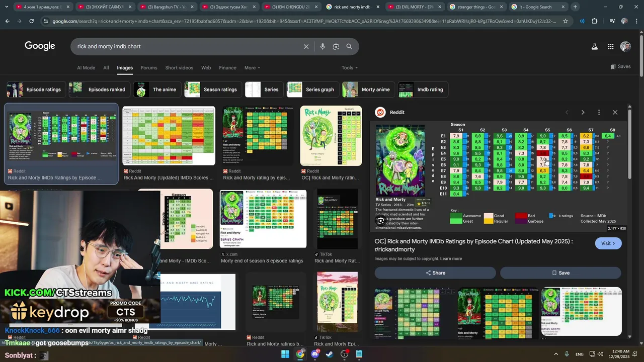Click the Share button
This screenshot has height=362, width=644.
point(435,273)
